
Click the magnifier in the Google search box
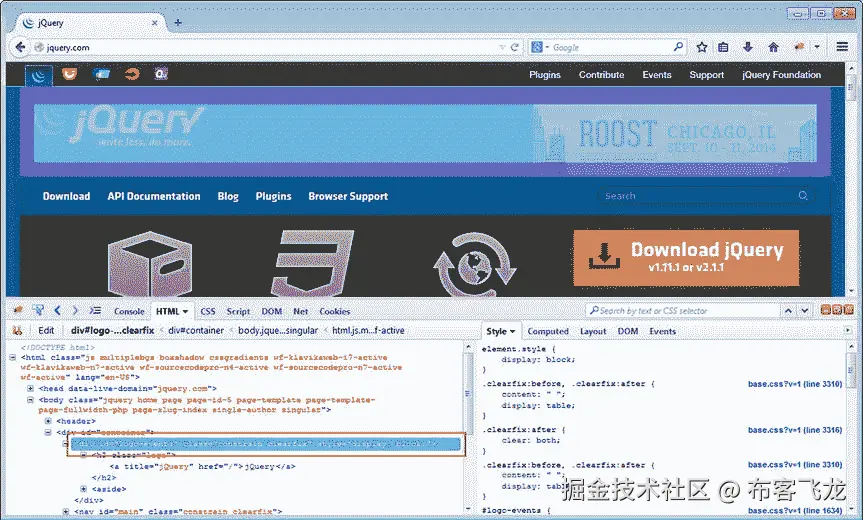tap(678, 47)
